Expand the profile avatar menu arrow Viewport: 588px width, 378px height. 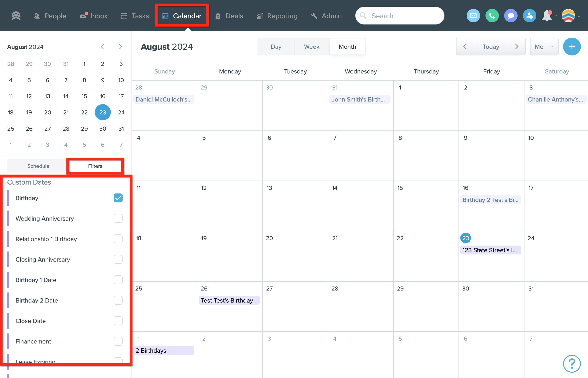(579, 17)
